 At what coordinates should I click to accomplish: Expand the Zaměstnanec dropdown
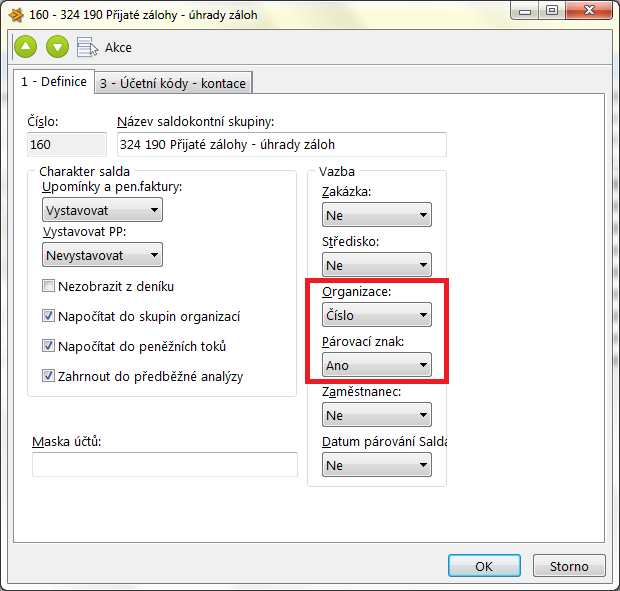click(x=377, y=415)
